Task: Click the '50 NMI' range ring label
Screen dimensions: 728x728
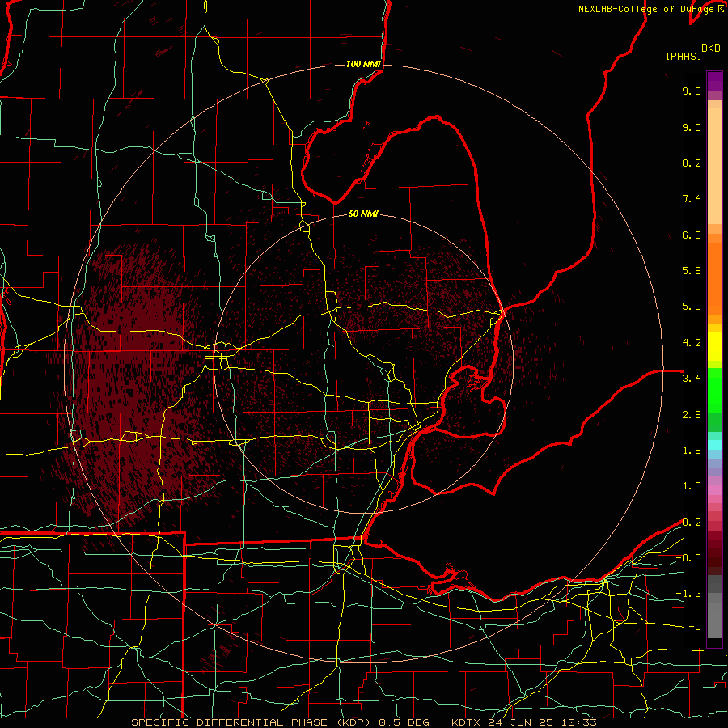Action: tap(363, 214)
